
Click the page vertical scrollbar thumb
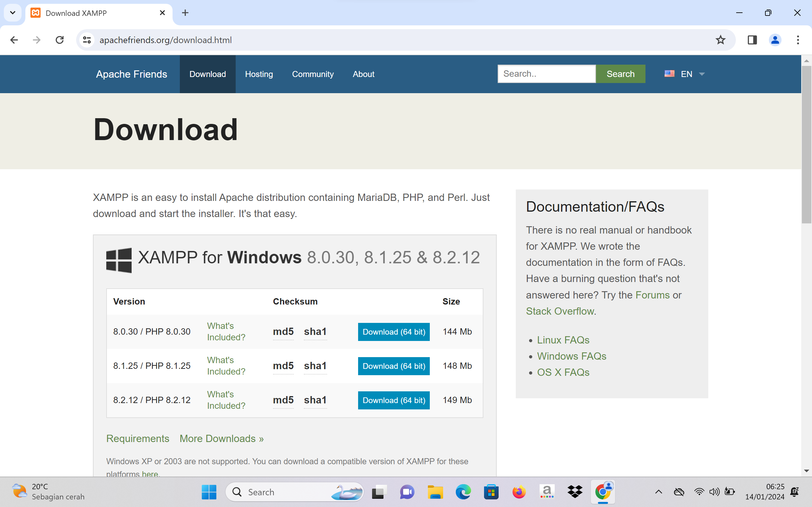(x=806, y=144)
